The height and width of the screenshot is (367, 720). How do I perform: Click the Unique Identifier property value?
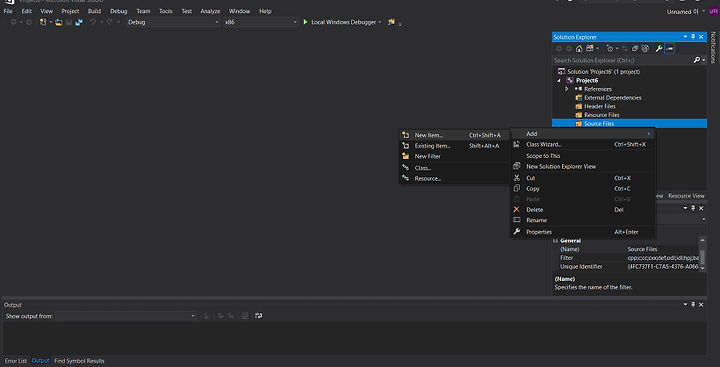click(663, 266)
